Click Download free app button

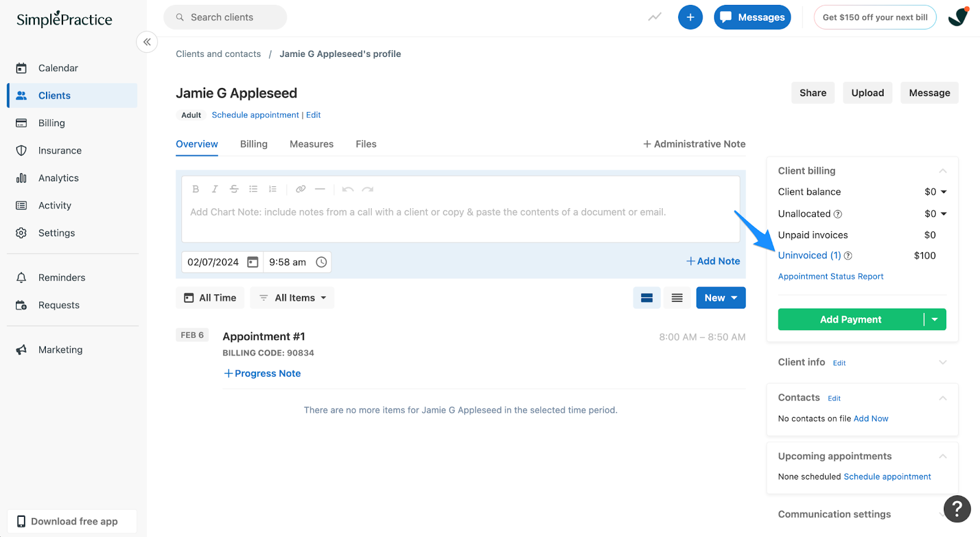(x=72, y=522)
